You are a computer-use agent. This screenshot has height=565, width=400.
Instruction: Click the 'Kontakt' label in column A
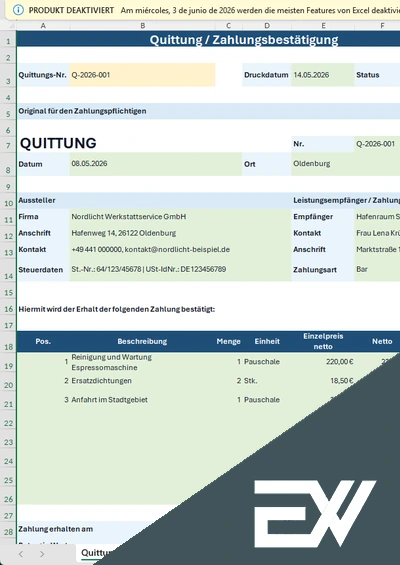pyautogui.click(x=43, y=250)
